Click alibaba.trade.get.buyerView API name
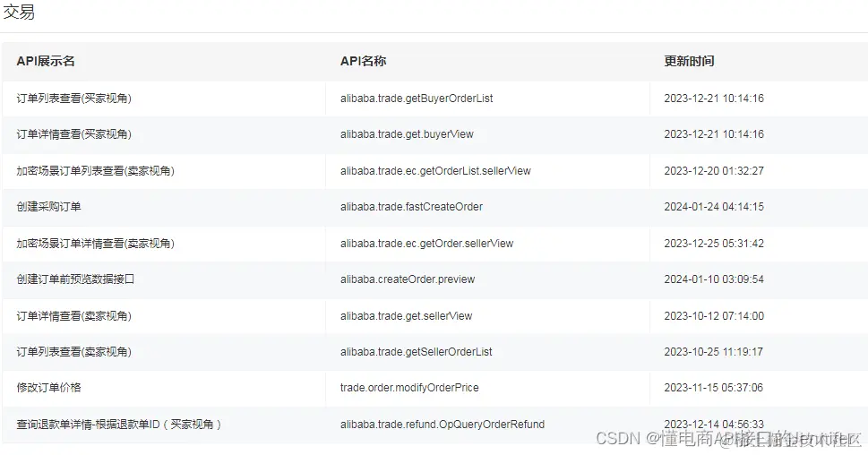 click(x=407, y=134)
